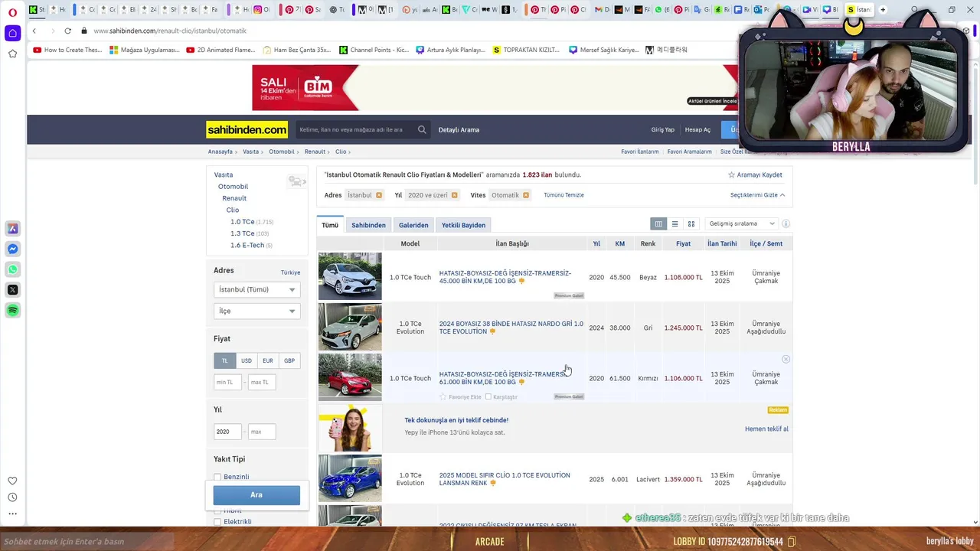Viewport: 980px width, 551px height.
Task: Click the sahibinden.com logo
Action: (247, 130)
